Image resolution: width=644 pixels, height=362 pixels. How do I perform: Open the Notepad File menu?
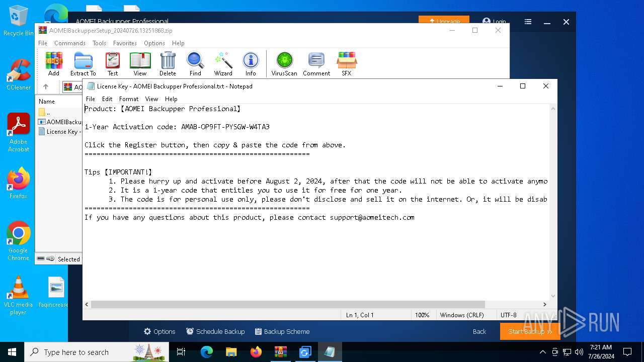click(x=91, y=99)
